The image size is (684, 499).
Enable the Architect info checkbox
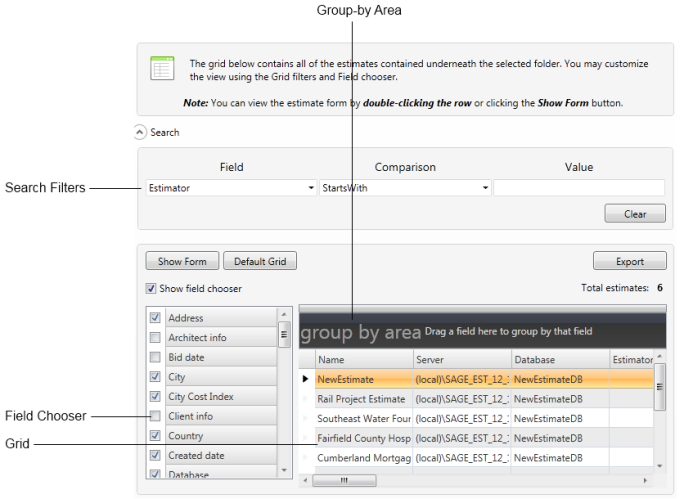[x=155, y=338]
